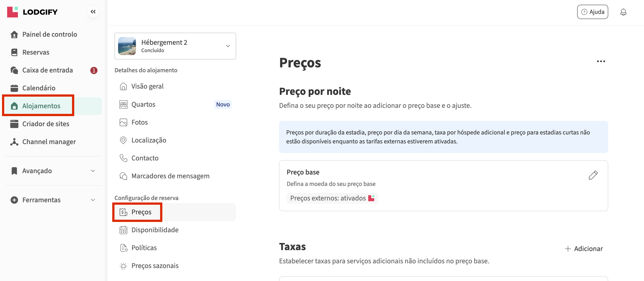Click the notification bell icon
Viewport: 644px width, 281px height.
coord(623,12)
